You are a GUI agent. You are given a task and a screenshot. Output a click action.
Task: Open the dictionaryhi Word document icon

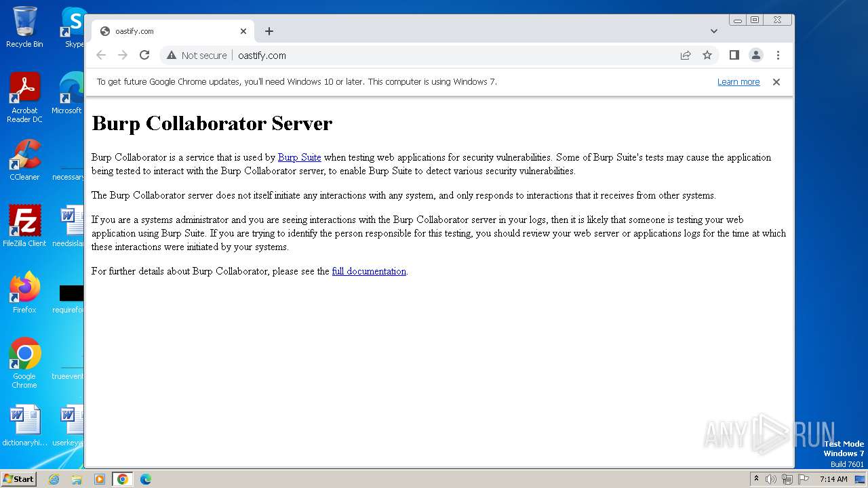click(x=24, y=426)
